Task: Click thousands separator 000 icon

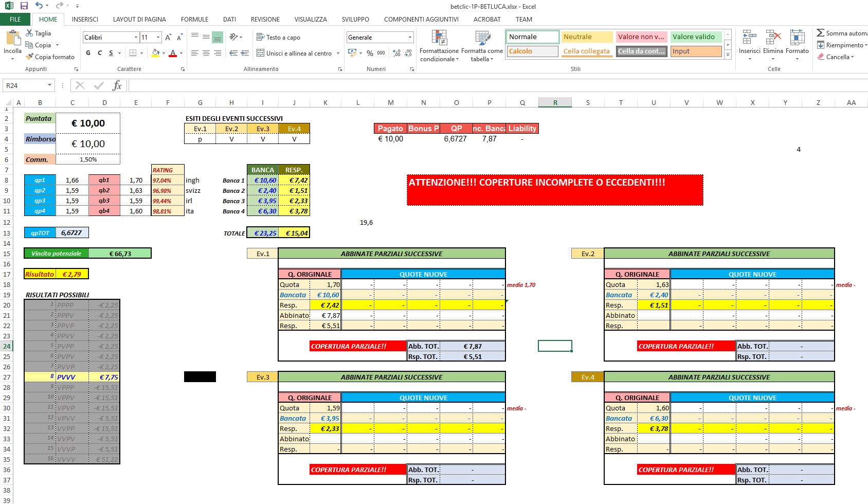Action: tap(381, 53)
